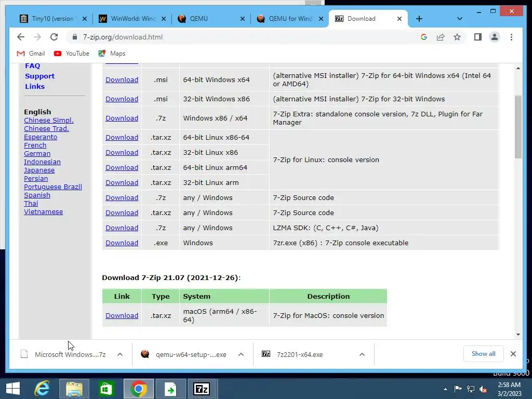The image size is (532, 399).
Task: Open the Chrome profile avatar
Action: pyautogui.click(x=495, y=37)
